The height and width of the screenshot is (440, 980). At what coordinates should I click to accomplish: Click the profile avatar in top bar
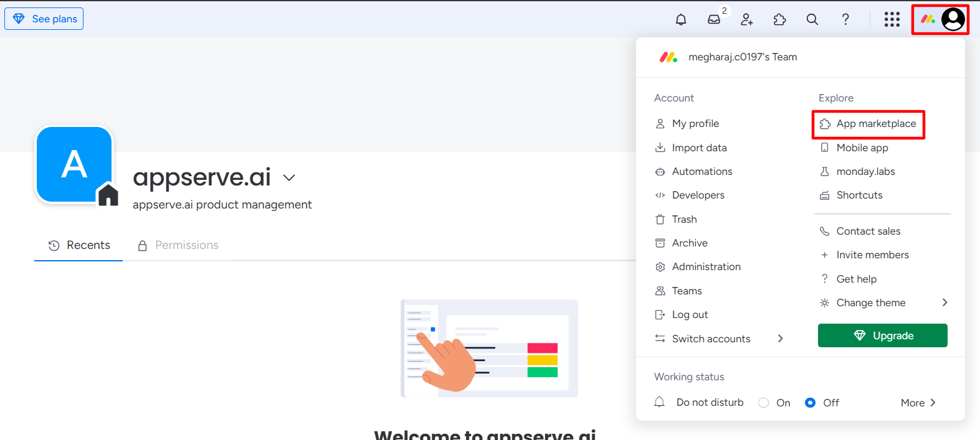pyautogui.click(x=953, y=19)
